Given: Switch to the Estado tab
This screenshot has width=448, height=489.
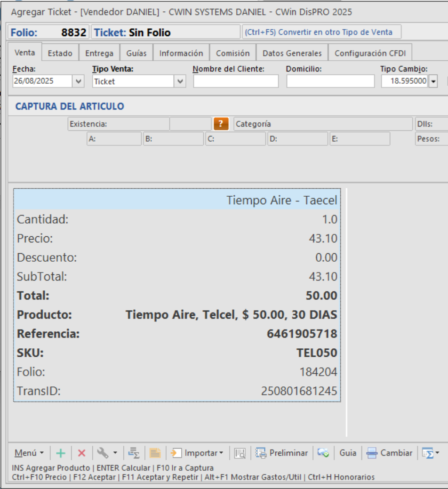Looking at the screenshot, I should pos(60,53).
